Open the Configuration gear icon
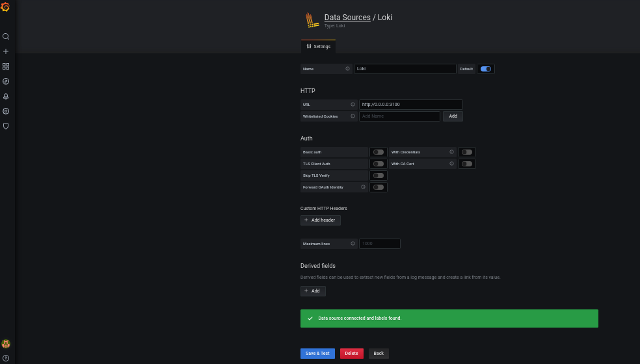The height and width of the screenshot is (364, 640). coord(6,111)
